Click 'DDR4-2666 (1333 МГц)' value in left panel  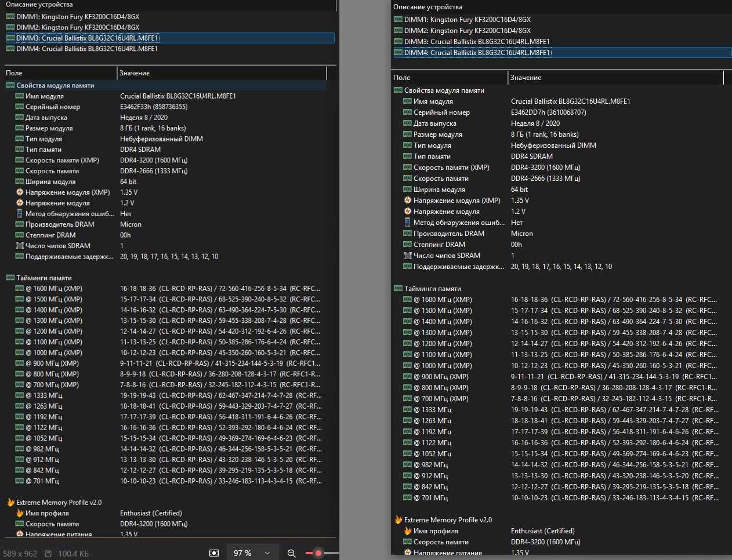(154, 171)
